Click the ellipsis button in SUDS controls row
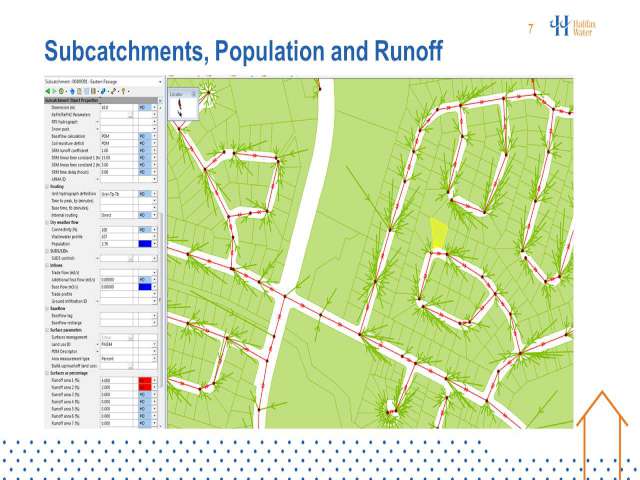The width and height of the screenshot is (640, 480). pos(131,258)
